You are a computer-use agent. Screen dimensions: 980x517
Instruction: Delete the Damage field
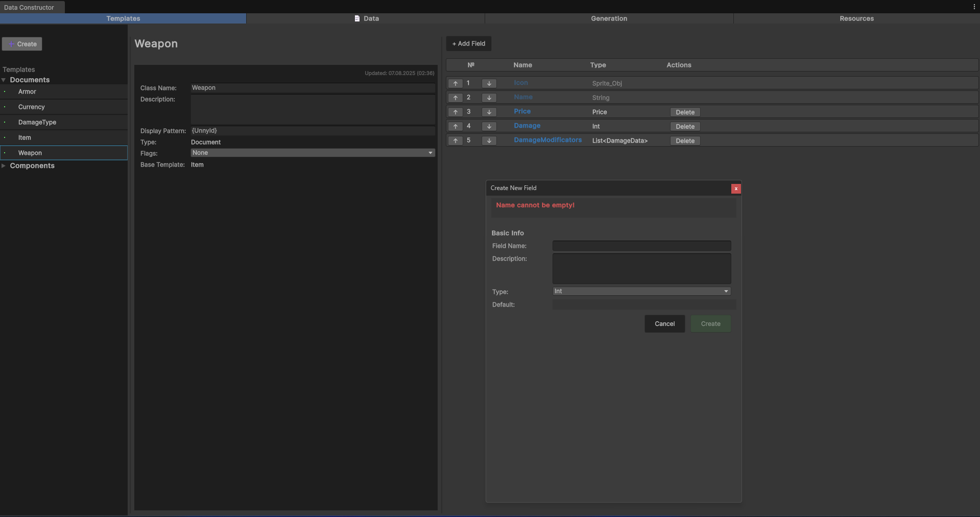(x=684, y=127)
